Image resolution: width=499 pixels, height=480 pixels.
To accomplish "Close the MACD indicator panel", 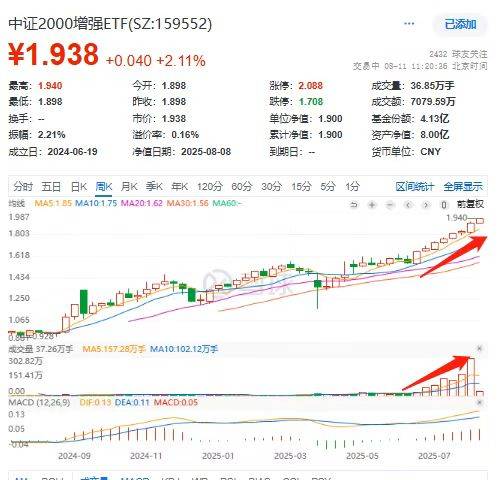I will 479,403.
